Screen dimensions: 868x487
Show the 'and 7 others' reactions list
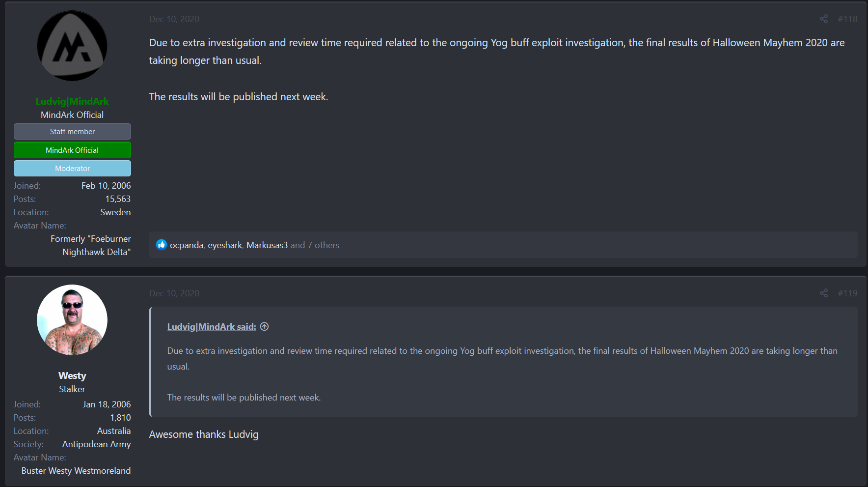coord(315,245)
